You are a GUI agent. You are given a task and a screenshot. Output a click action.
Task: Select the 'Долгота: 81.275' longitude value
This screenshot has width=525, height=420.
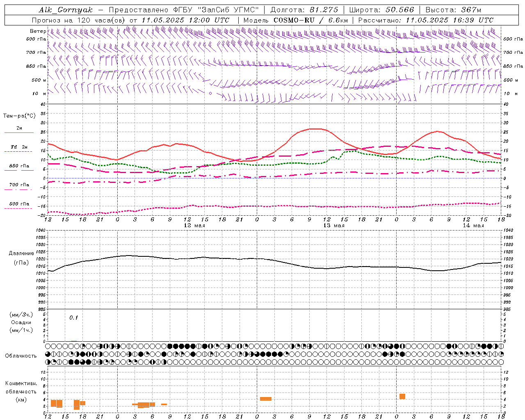pyautogui.click(x=304, y=10)
